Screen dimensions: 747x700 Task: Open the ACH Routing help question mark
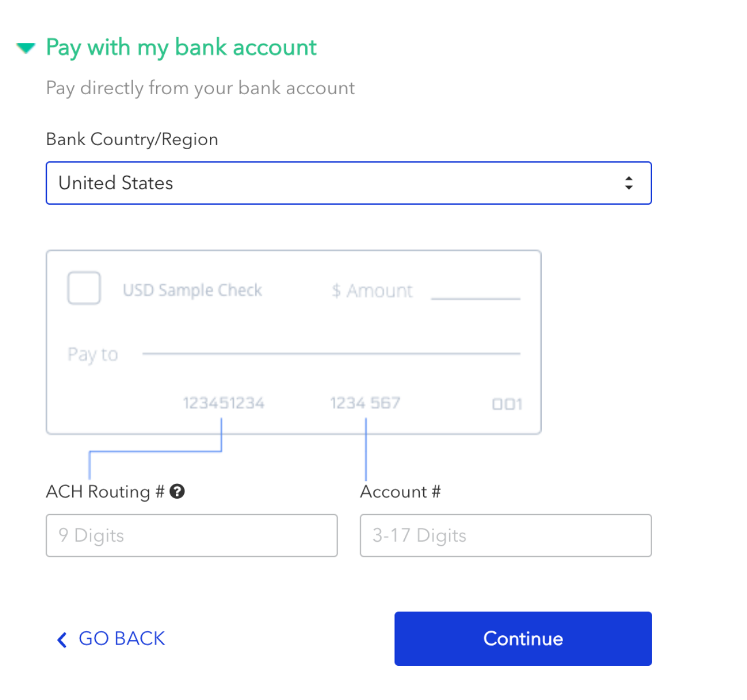point(177,492)
